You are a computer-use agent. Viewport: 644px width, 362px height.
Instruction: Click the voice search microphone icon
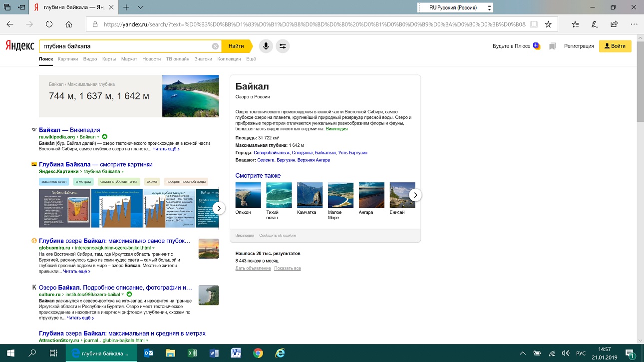click(266, 46)
